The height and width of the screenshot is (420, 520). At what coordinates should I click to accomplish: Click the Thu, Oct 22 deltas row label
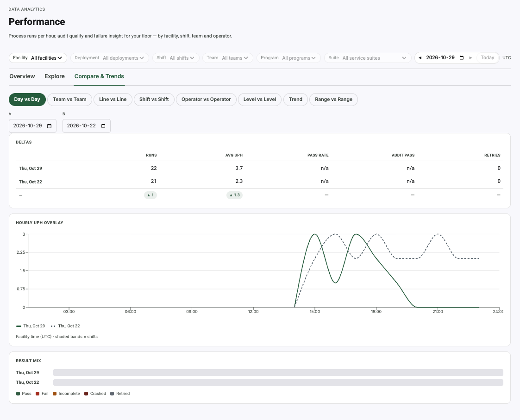coord(31,182)
